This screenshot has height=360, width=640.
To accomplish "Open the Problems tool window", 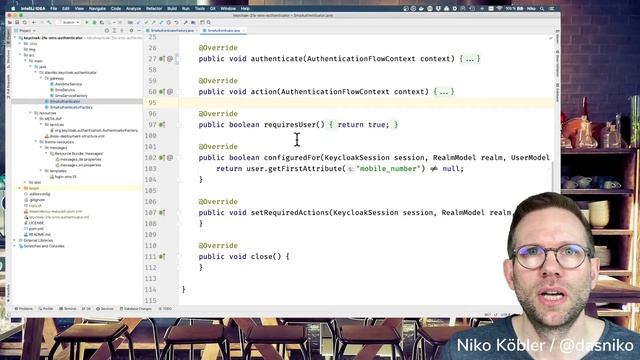I will click(24, 309).
